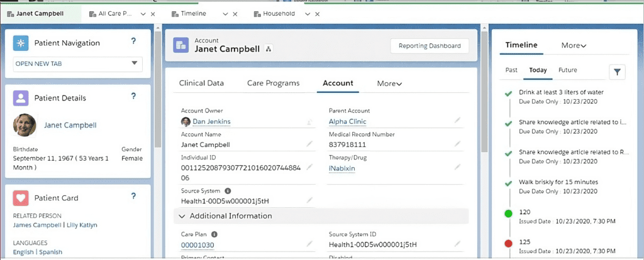This screenshot has width=644, height=260.
Task: Open the Household workspace tab
Action: click(278, 13)
